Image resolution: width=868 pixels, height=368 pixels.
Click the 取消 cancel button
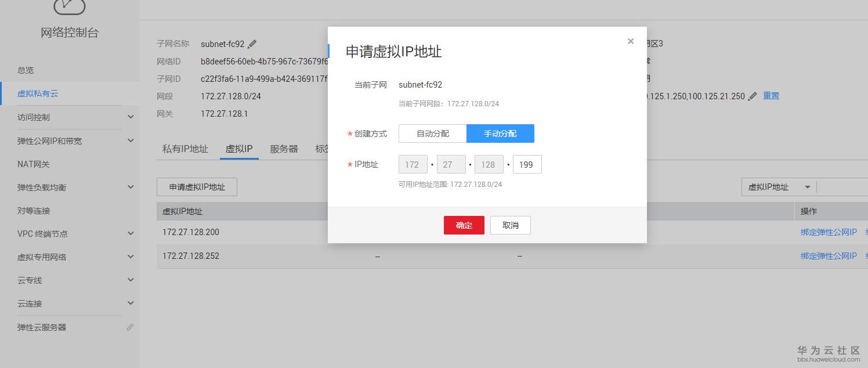pos(510,225)
